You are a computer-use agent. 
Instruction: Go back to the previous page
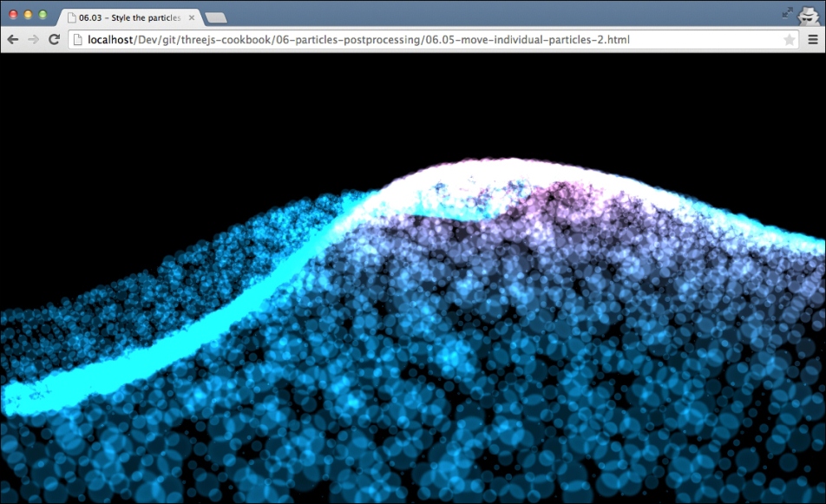click(x=13, y=40)
